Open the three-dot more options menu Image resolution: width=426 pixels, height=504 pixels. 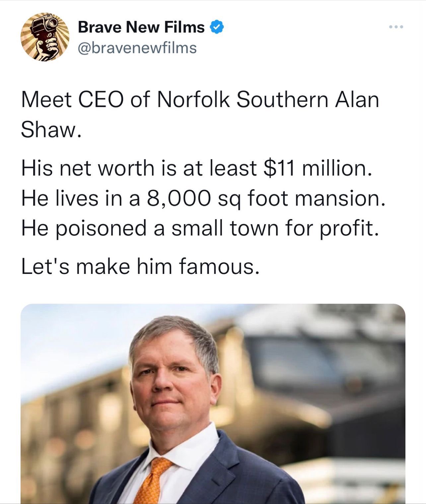(396, 27)
